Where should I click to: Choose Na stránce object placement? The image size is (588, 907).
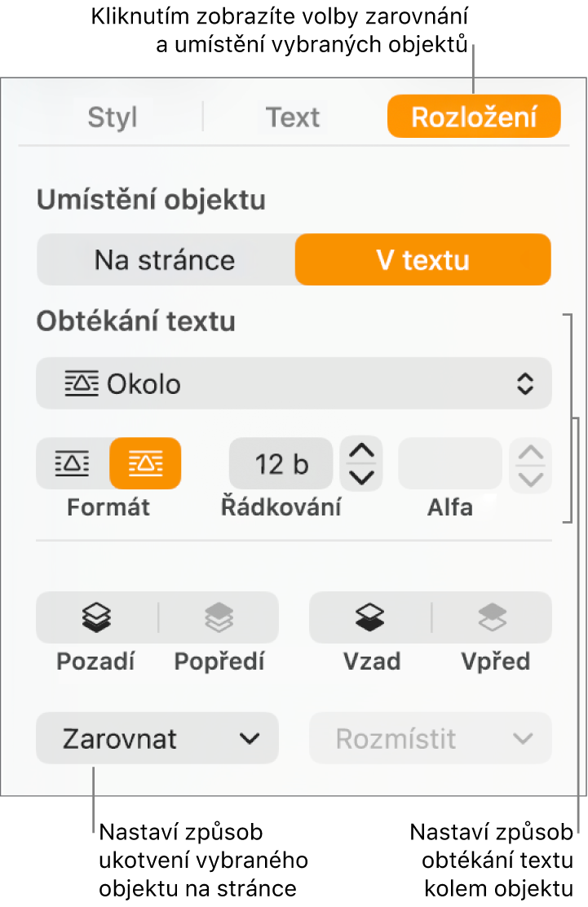[x=166, y=259]
